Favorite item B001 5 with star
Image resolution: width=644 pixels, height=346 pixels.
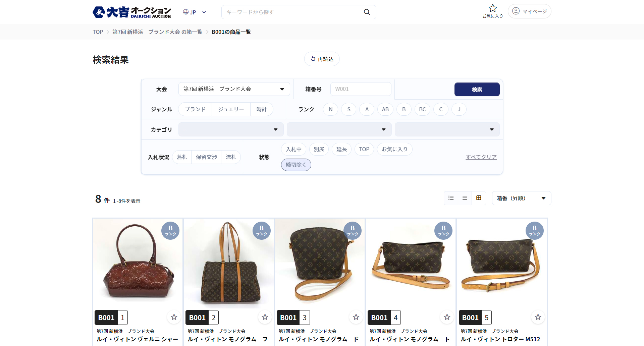click(538, 317)
